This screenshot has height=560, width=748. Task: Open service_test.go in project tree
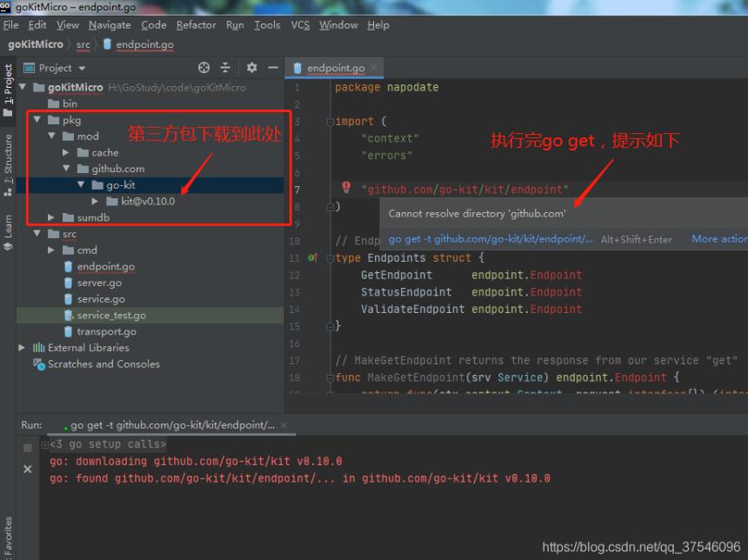[x=110, y=315]
